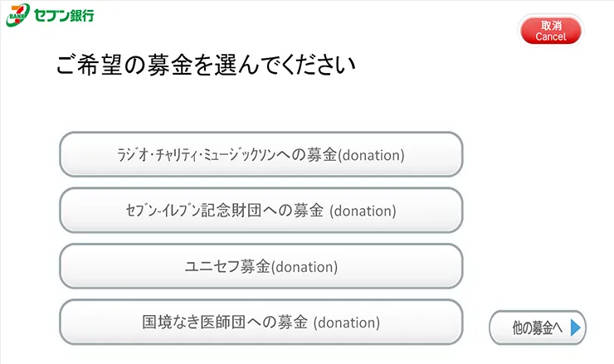
Task: Click the Seven Bank 7 logo icon
Action: click(x=17, y=14)
